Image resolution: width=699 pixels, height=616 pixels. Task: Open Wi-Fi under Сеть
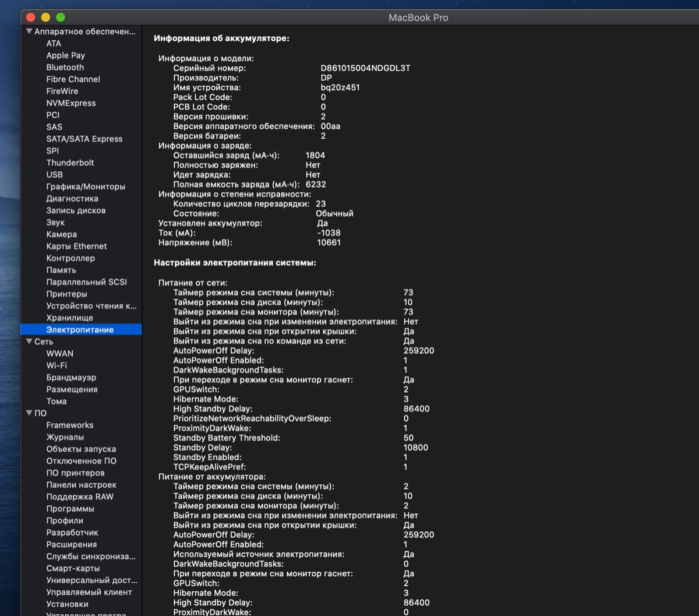coord(57,365)
